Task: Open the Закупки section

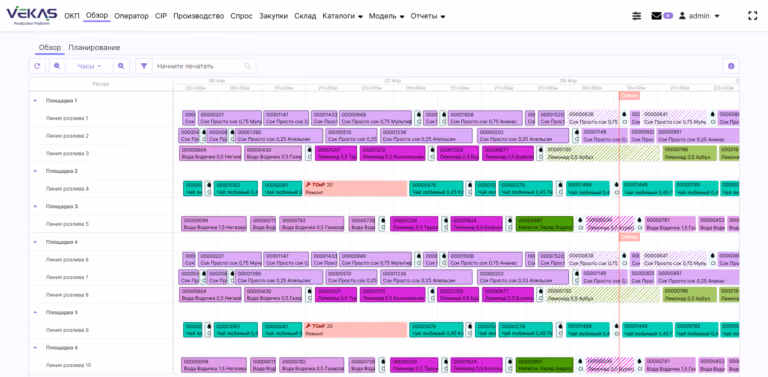Action: click(x=273, y=16)
